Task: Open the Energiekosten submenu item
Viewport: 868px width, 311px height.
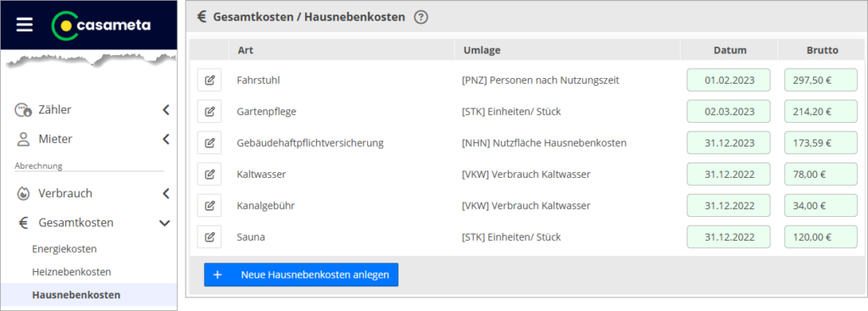Action: [64, 249]
